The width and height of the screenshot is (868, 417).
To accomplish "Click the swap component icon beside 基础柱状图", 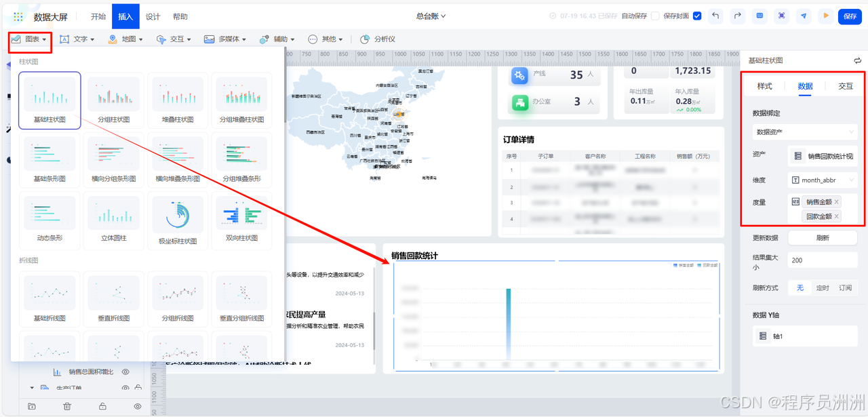I will pyautogui.click(x=858, y=60).
